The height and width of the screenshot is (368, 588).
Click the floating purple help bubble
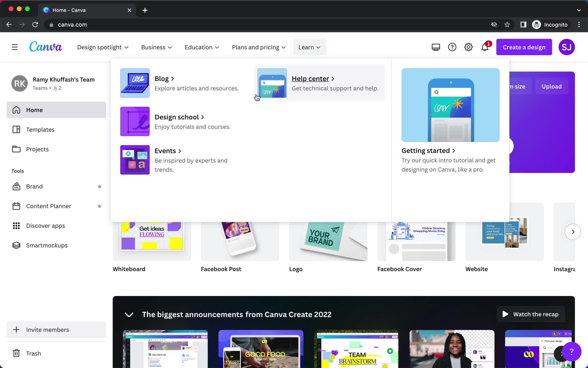(571, 352)
